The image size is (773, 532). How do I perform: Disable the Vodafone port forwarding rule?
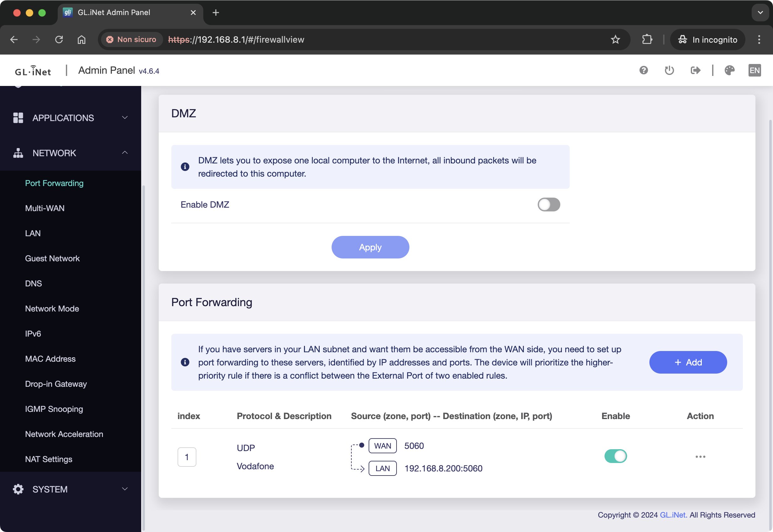[615, 456]
